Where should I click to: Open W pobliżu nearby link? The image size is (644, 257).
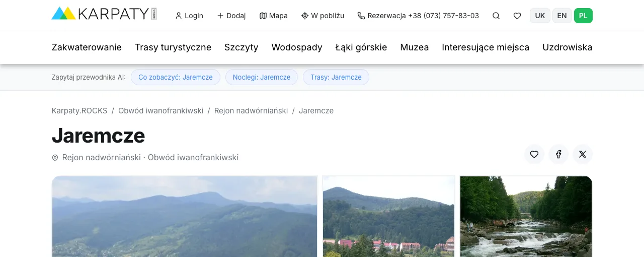pyautogui.click(x=323, y=16)
